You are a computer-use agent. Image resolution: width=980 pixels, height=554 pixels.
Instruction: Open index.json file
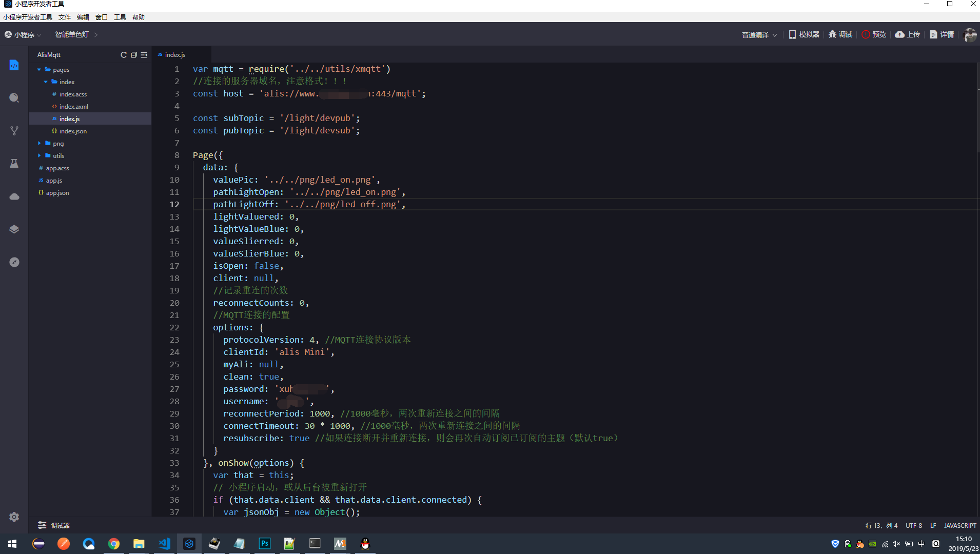tap(73, 131)
